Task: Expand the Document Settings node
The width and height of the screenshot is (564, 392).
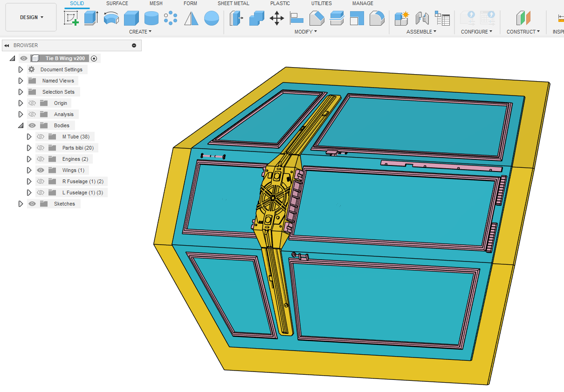Action: click(21, 69)
